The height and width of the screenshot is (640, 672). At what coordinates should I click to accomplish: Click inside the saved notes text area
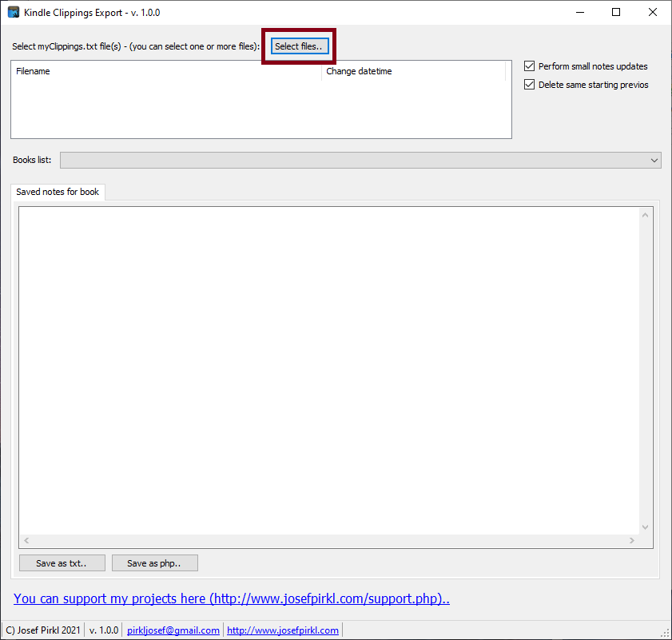(x=329, y=371)
